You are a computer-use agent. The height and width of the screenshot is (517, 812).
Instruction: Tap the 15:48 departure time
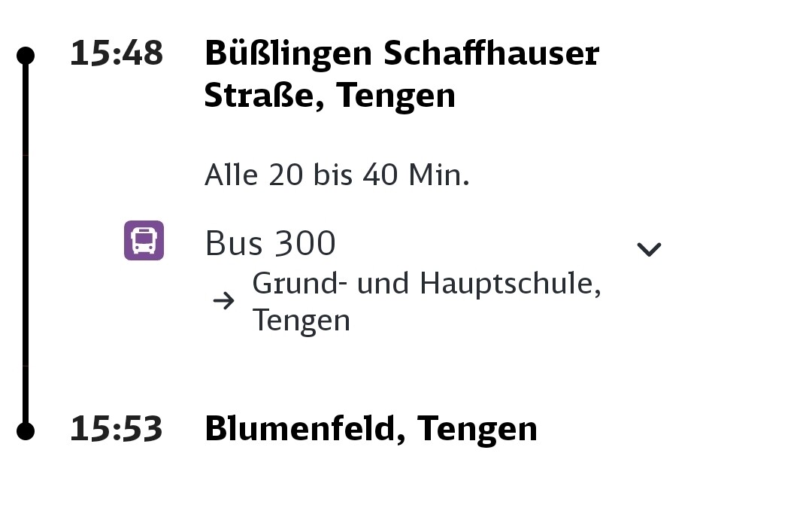[x=117, y=54]
